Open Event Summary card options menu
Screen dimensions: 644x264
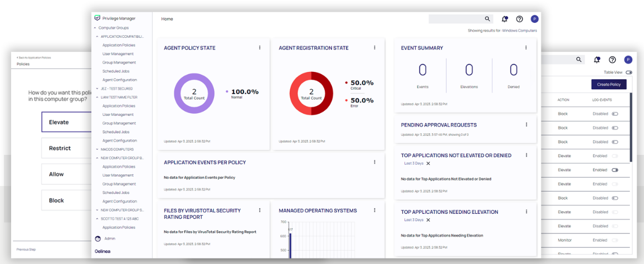click(x=526, y=48)
